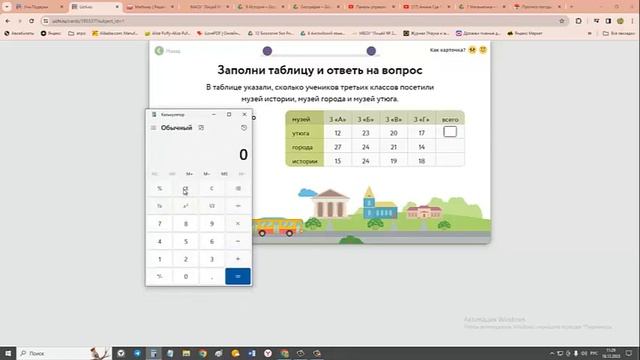Toggle Calculator keep-on-top mode icon
Viewport: 640px width, 360px height.
[201, 128]
